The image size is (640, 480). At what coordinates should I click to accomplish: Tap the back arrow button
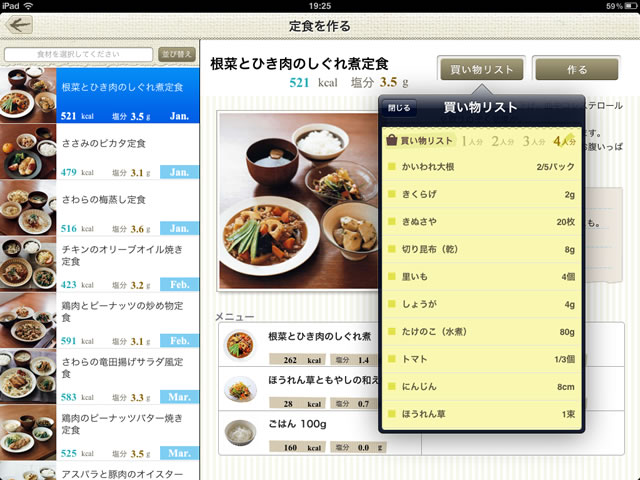pos(19,25)
